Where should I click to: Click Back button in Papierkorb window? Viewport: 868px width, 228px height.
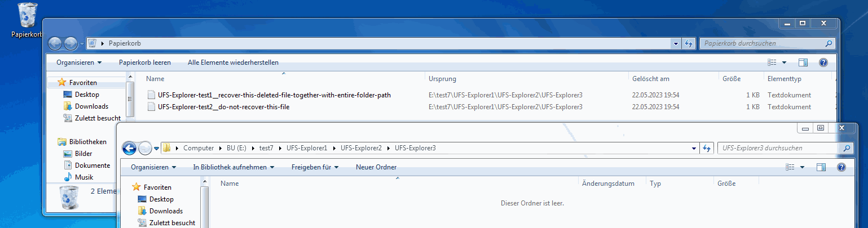(55, 43)
